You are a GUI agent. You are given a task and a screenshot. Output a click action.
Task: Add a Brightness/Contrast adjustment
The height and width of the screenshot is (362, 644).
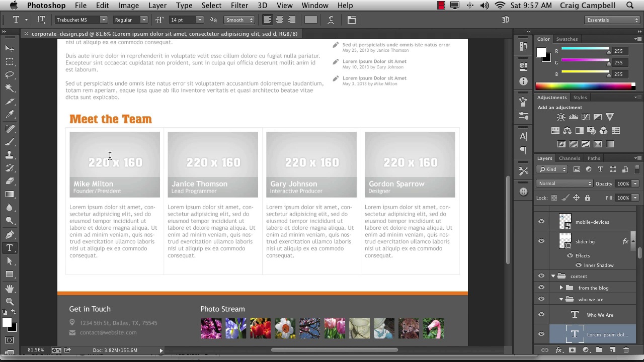(x=561, y=117)
